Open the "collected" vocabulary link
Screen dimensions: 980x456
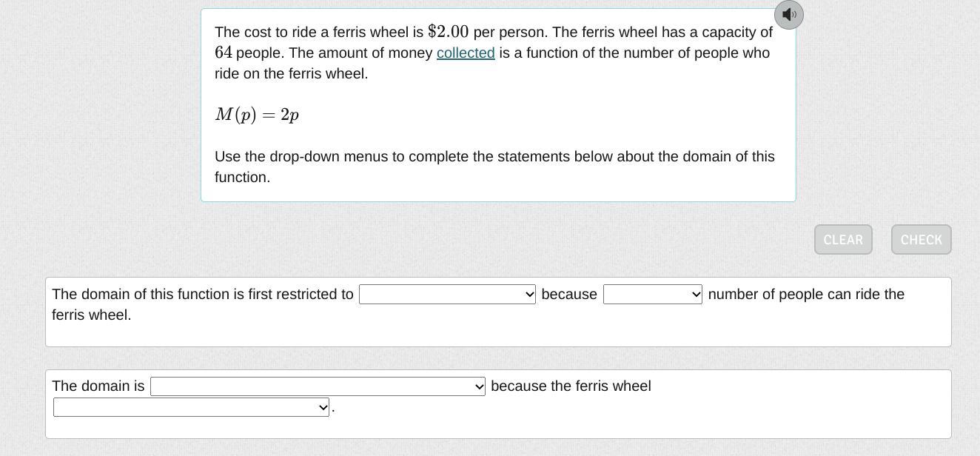(x=466, y=53)
